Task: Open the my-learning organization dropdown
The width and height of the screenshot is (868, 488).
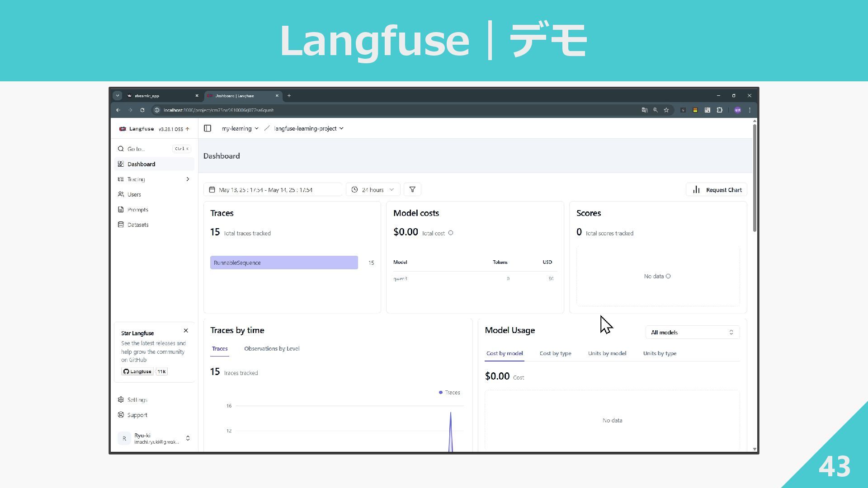Action: [240, 128]
